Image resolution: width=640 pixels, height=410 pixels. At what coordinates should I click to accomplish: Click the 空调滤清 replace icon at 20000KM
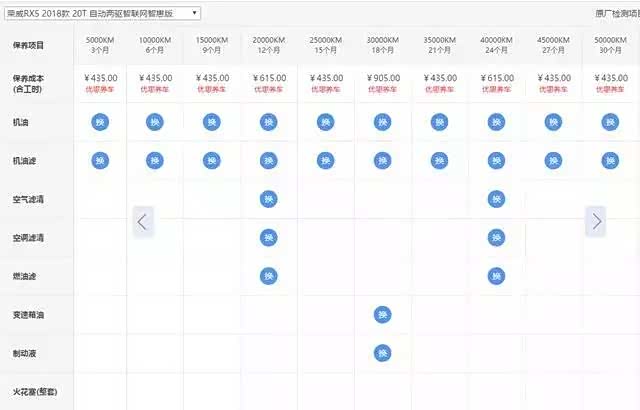pos(269,237)
